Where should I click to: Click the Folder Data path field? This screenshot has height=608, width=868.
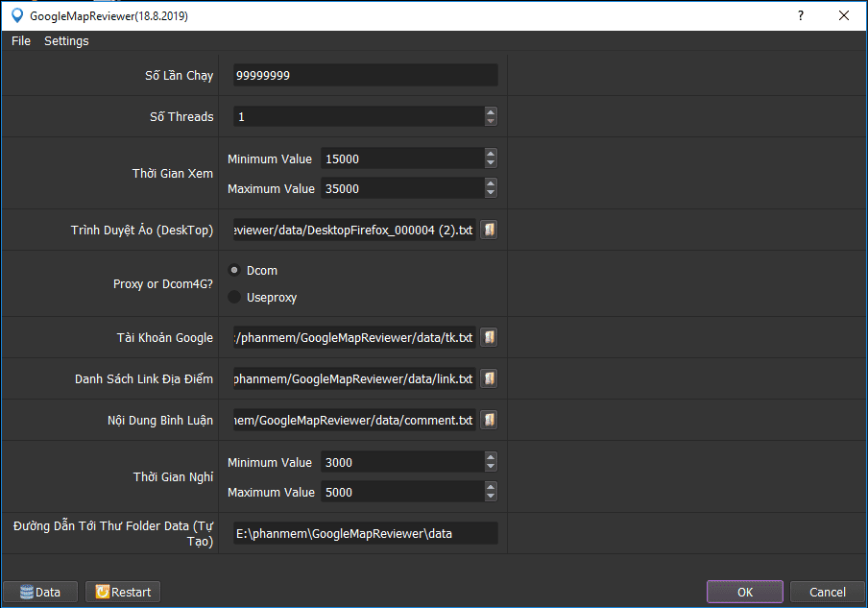[x=365, y=533]
